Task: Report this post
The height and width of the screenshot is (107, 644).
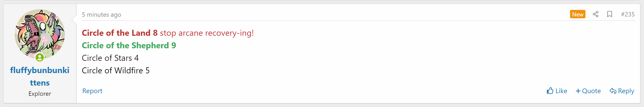Action: pos(92,91)
